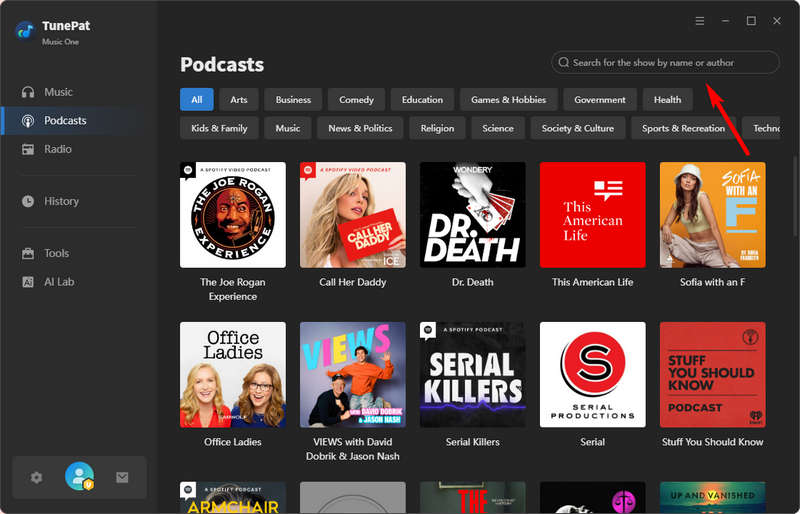Click the user account avatar icon
The height and width of the screenshot is (514, 800).
80,476
